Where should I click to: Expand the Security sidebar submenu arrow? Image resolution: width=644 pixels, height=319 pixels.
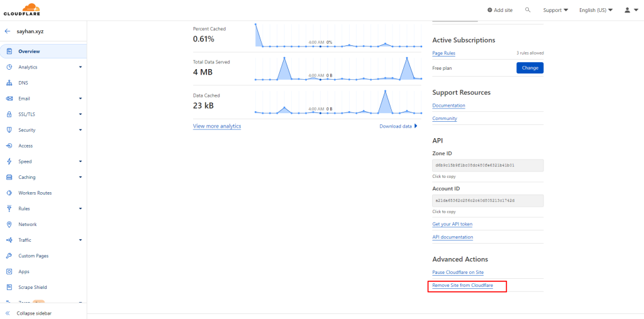80,130
